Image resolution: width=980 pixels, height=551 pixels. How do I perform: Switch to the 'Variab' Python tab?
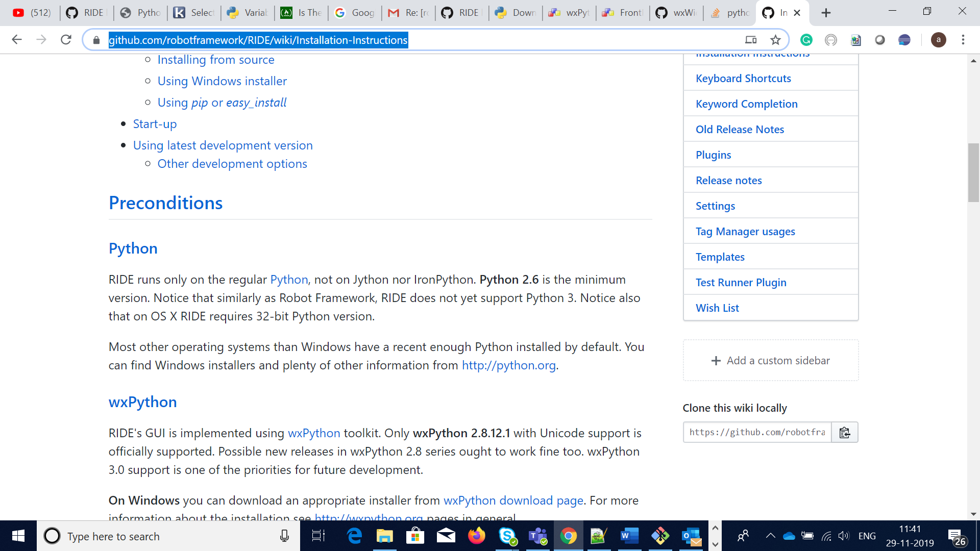[248, 13]
